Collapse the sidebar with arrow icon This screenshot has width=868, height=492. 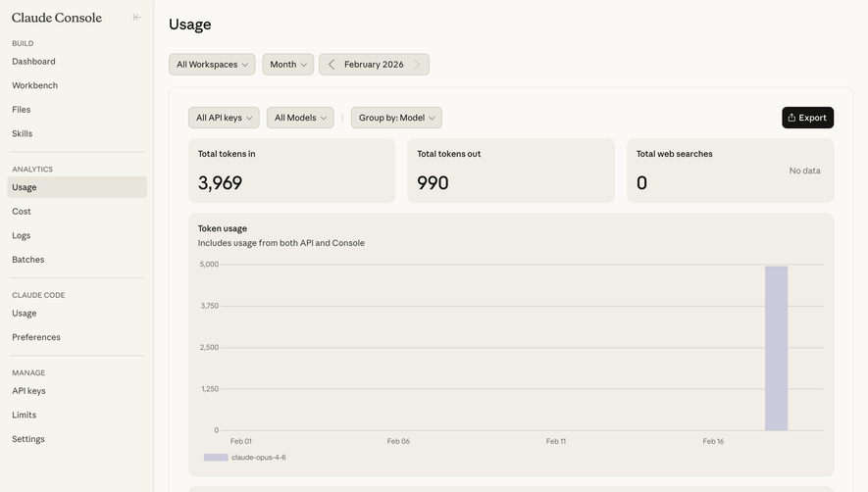click(136, 18)
